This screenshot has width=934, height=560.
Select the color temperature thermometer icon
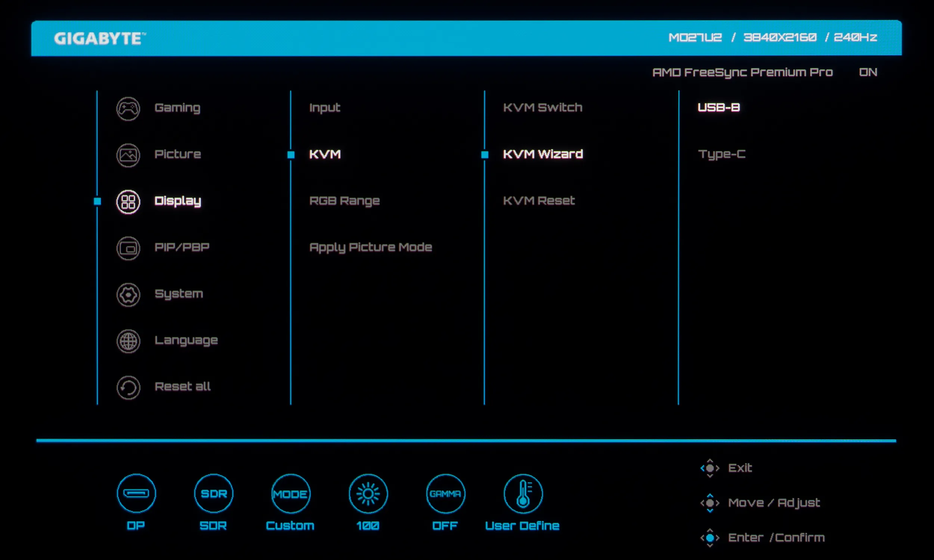coord(523,493)
